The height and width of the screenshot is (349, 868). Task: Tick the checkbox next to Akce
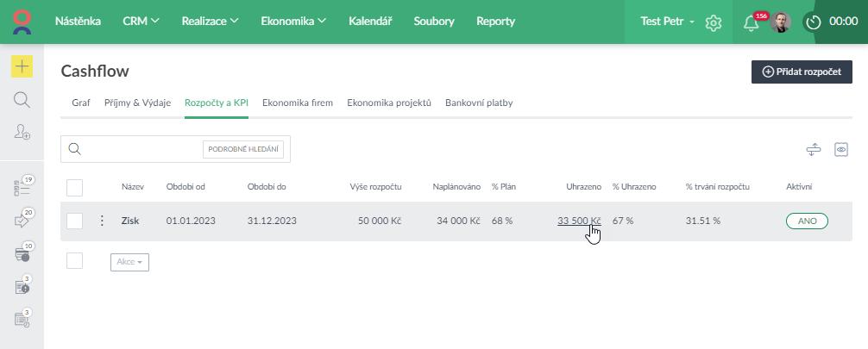[74, 261]
